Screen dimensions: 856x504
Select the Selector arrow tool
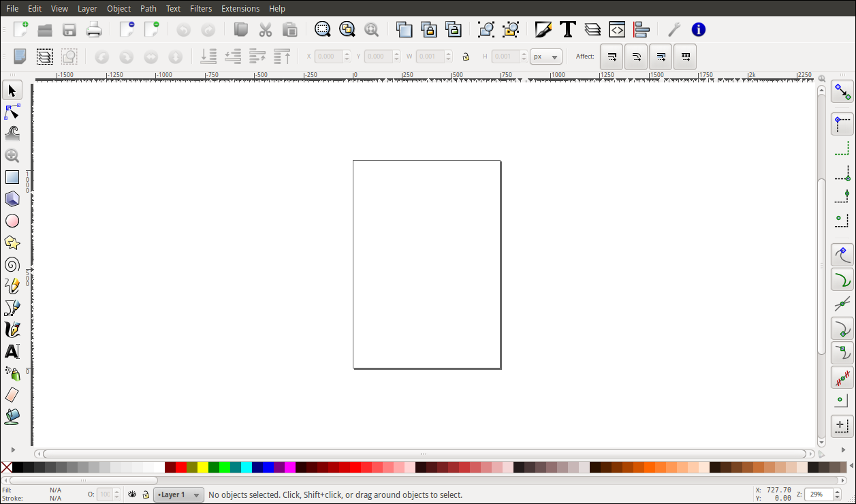pyautogui.click(x=12, y=90)
